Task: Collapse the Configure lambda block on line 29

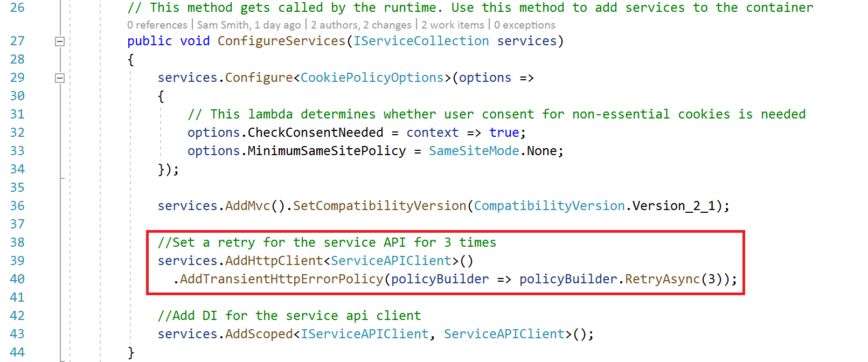Action: [60, 78]
